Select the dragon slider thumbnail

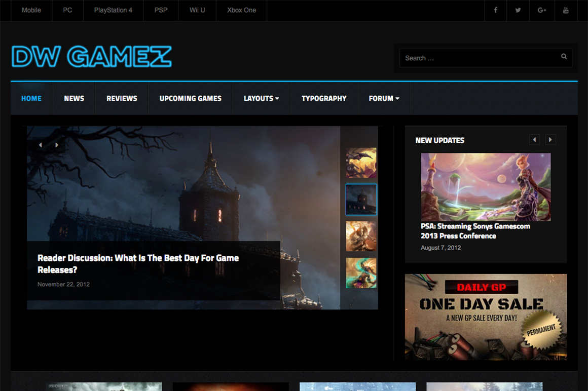coord(361,163)
